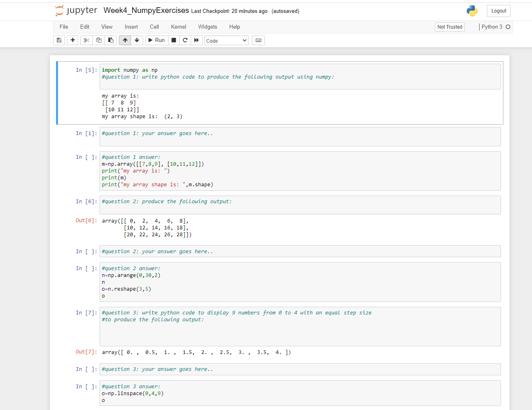The height and width of the screenshot is (410, 532).
Task: Open the Help menu
Action: point(235,27)
